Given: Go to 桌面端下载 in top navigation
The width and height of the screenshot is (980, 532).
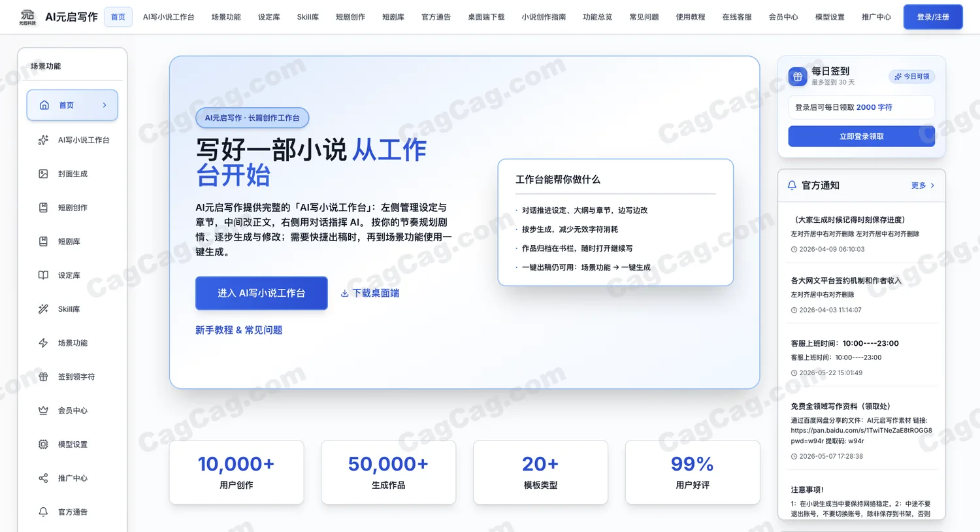Looking at the screenshot, I should (486, 17).
